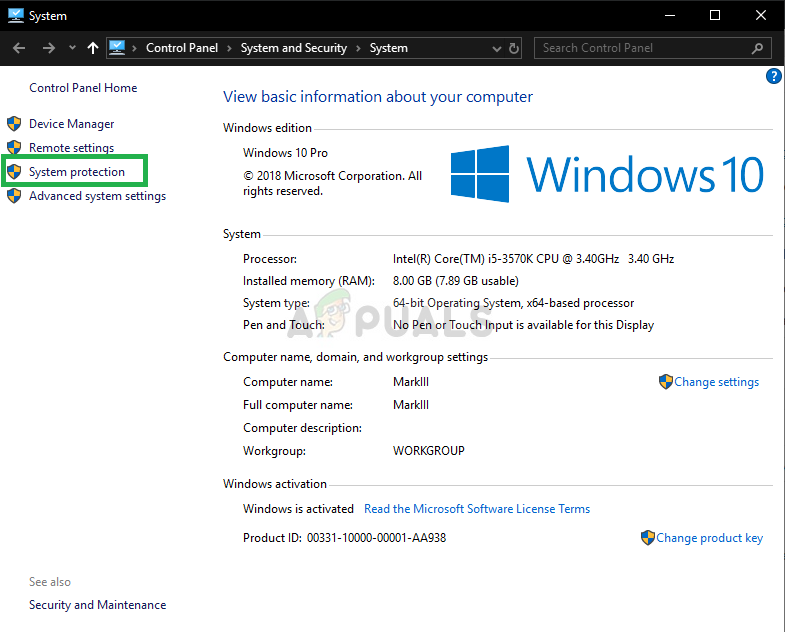Image resolution: width=785 pixels, height=632 pixels.
Task: Select the 64-bit Operating System text
Action: click(513, 303)
